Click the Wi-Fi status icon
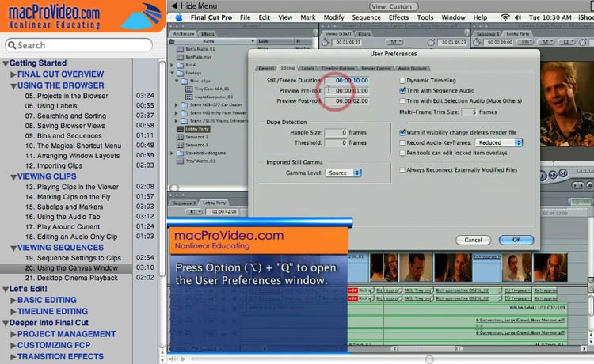 tap(505, 17)
